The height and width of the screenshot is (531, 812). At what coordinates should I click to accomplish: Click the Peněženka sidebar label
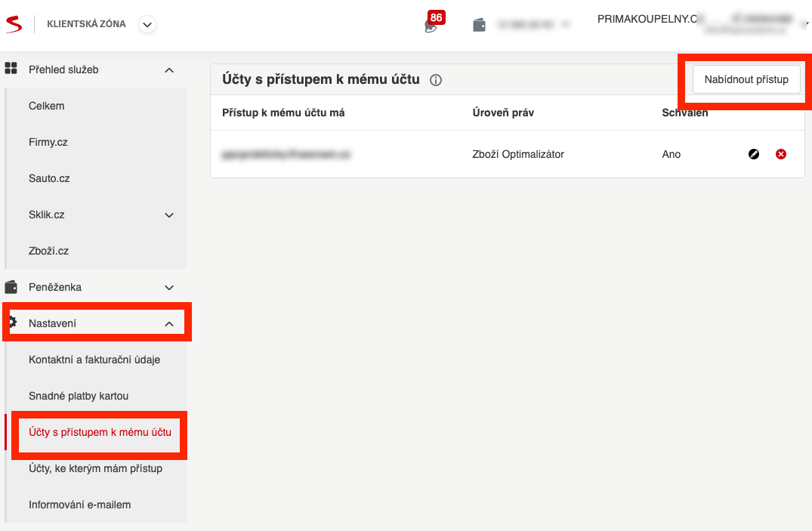tap(55, 287)
